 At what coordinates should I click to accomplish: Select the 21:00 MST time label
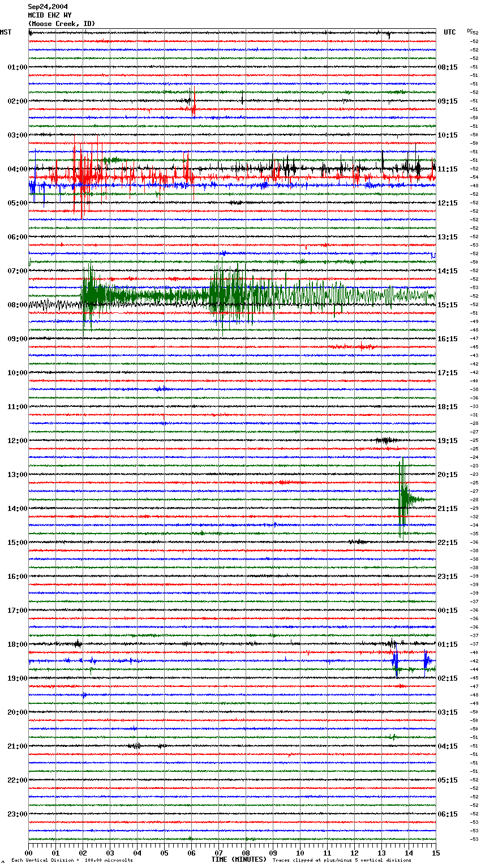point(18,746)
